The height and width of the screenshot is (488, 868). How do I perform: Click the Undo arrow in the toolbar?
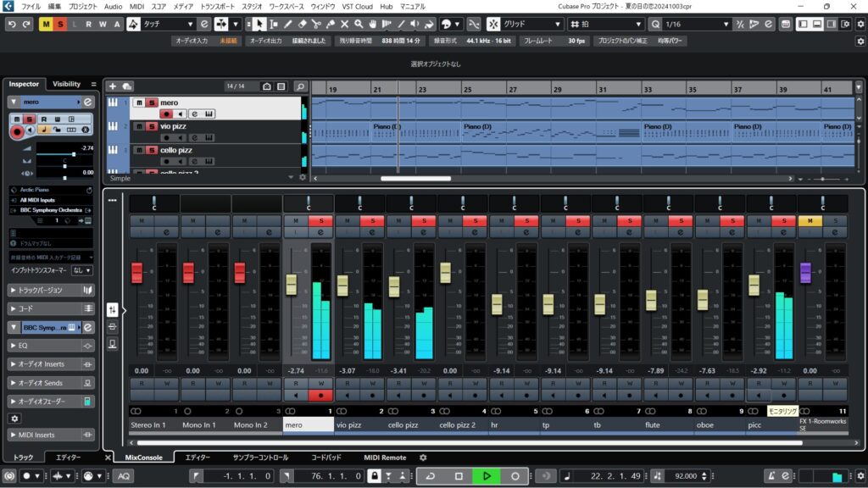(x=10, y=24)
